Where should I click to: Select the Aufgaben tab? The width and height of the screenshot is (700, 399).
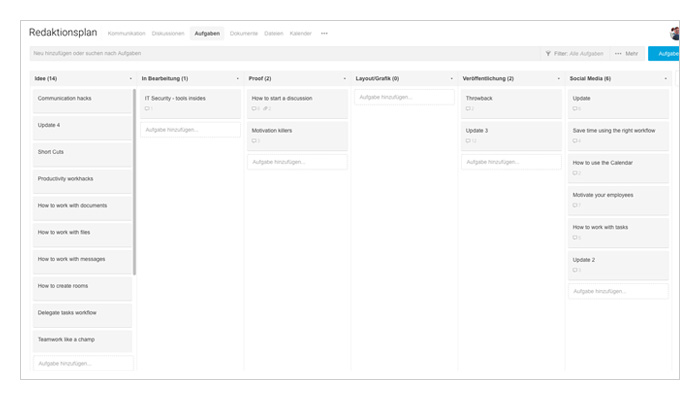pyautogui.click(x=207, y=33)
